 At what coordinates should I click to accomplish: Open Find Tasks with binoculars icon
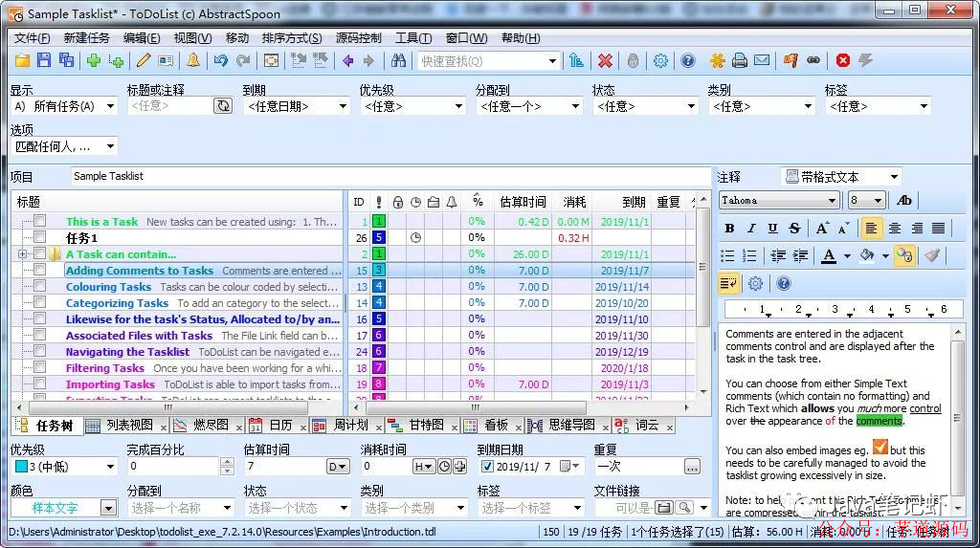(398, 60)
